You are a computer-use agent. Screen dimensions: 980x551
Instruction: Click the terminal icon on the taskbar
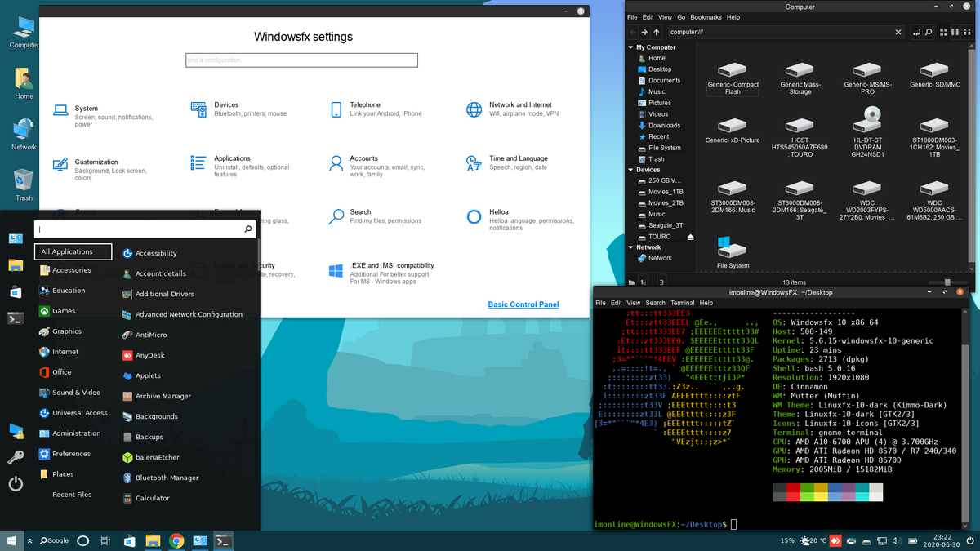pos(223,540)
